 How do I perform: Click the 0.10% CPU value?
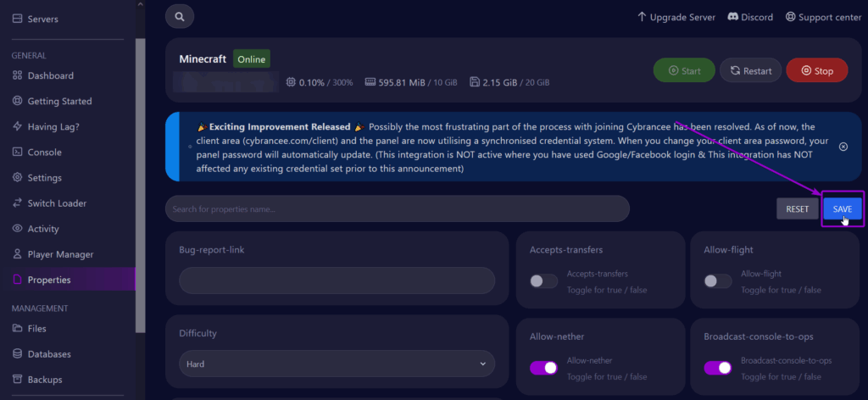click(x=314, y=82)
